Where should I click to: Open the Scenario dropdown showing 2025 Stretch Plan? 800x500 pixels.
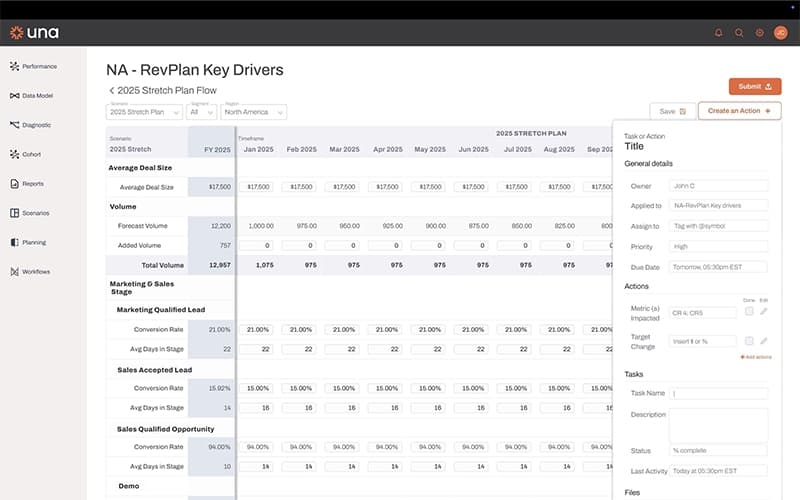144,112
